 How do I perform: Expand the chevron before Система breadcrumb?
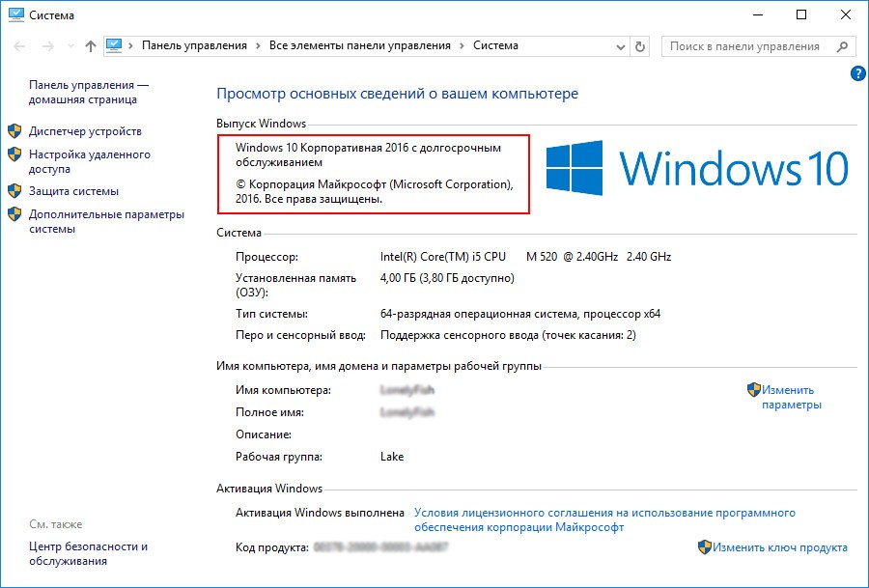coord(463,46)
